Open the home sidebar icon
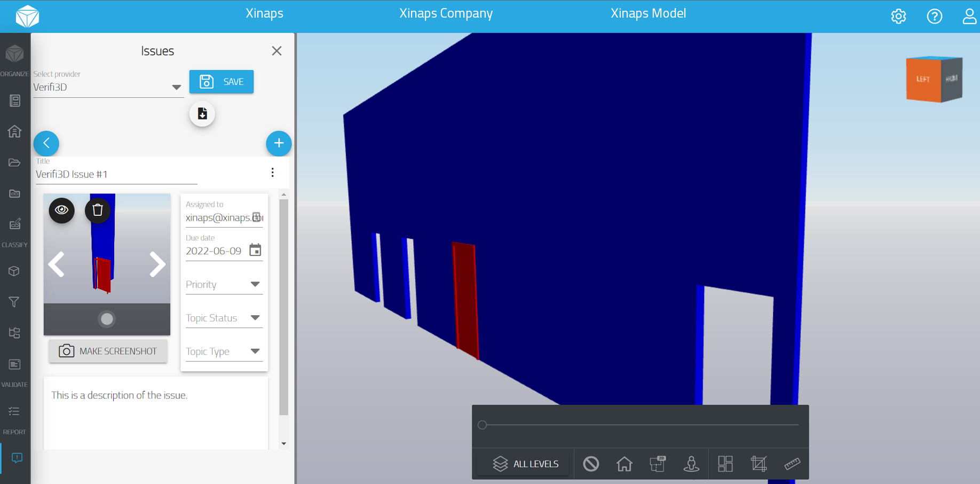 pos(14,131)
